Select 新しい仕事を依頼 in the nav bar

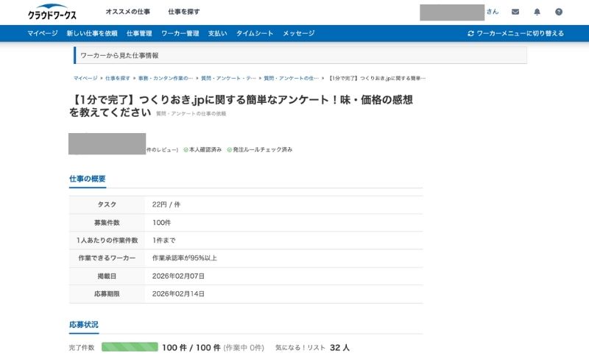(92, 33)
